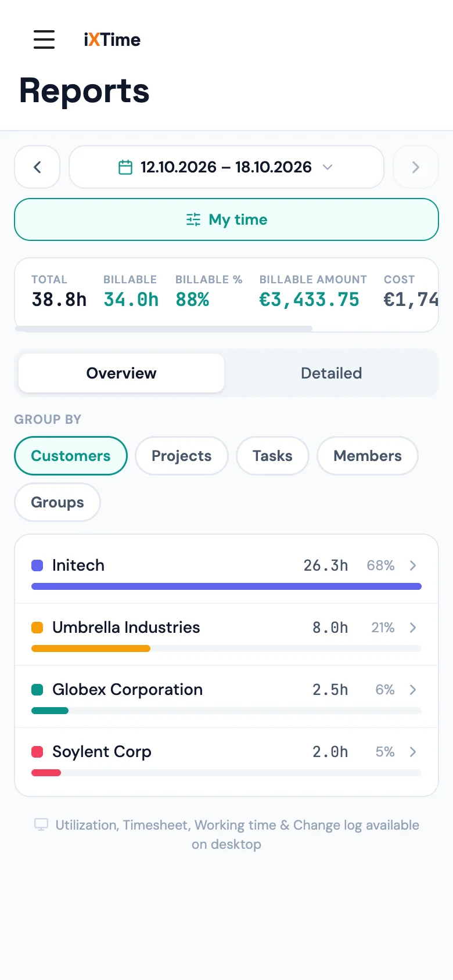
Task: Click the iXTime logo
Action: pos(112,39)
